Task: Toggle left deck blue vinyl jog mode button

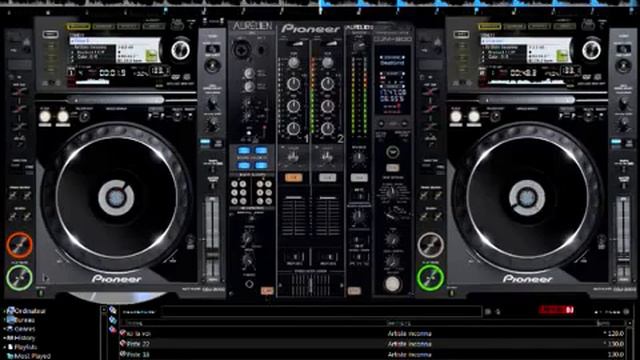Action: (205, 142)
